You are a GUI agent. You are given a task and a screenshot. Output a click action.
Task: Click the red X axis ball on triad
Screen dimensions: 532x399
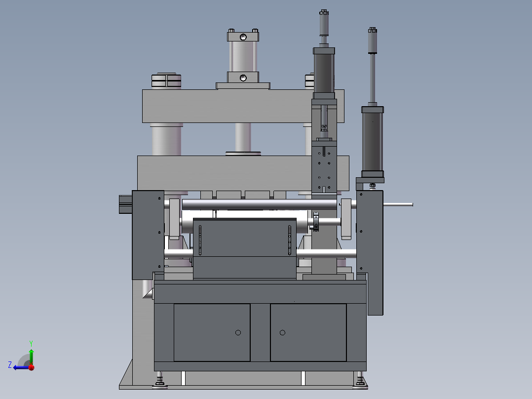point(32,367)
